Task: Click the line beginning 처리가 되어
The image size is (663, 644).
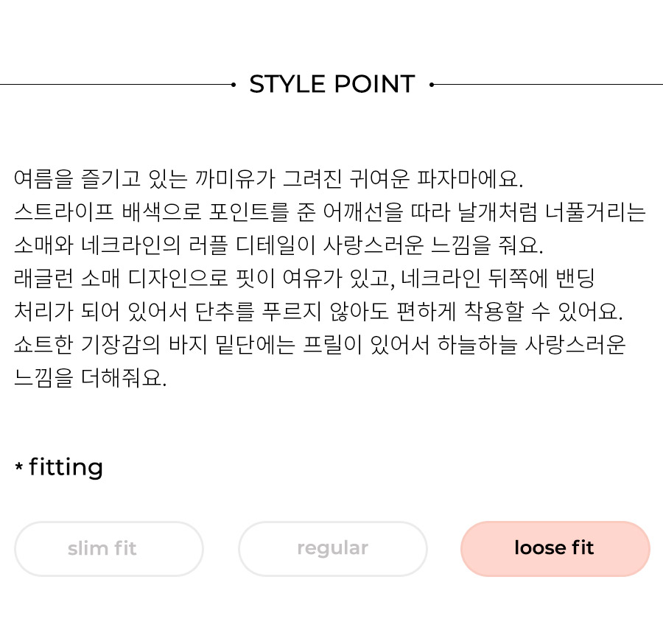Action: [318, 311]
